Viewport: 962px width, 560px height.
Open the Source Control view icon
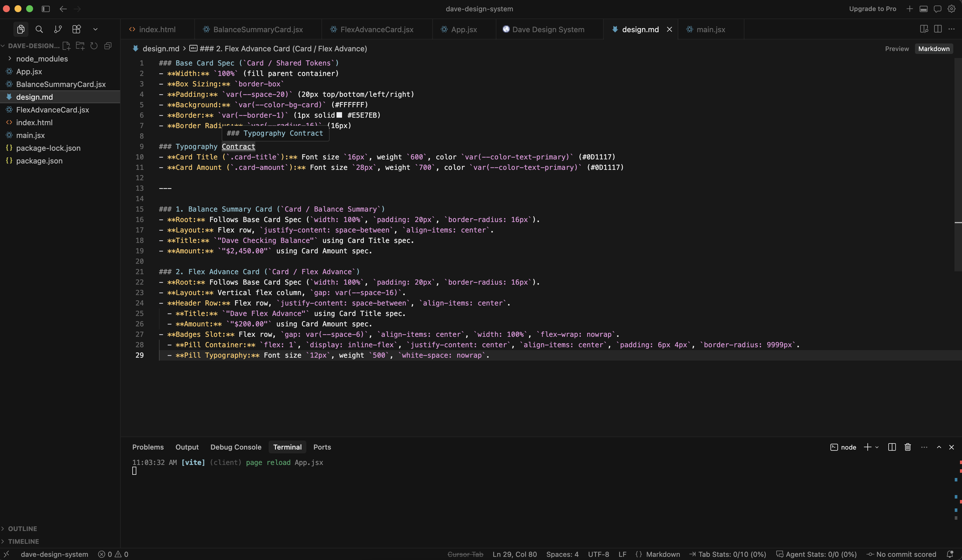point(58,29)
